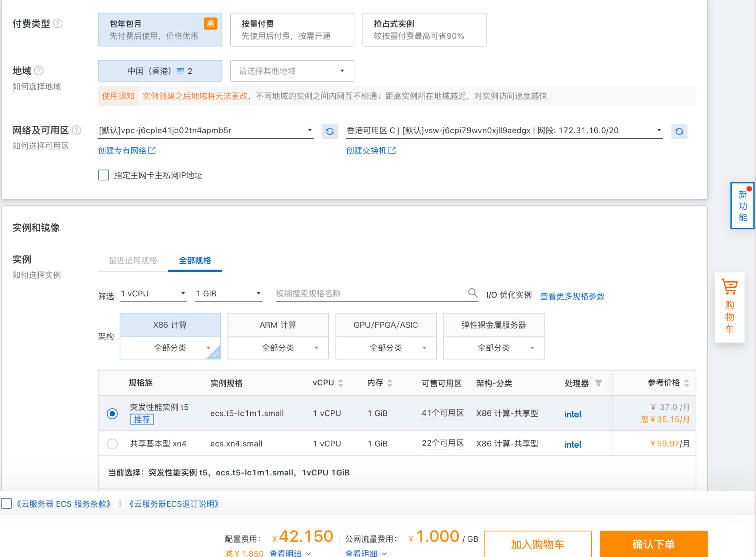Open VPC selection dropdown
Image resolution: width=756 pixels, height=557 pixels.
coord(206,131)
